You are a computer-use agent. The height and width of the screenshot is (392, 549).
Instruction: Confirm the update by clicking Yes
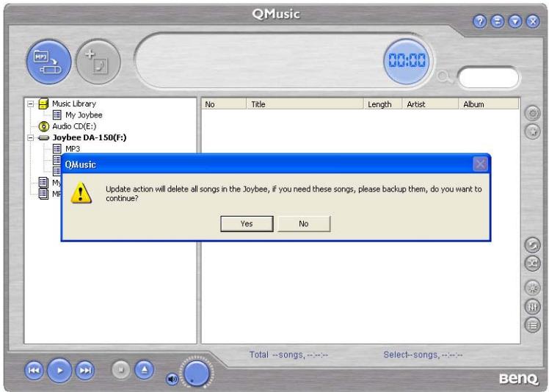(x=247, y=223)
